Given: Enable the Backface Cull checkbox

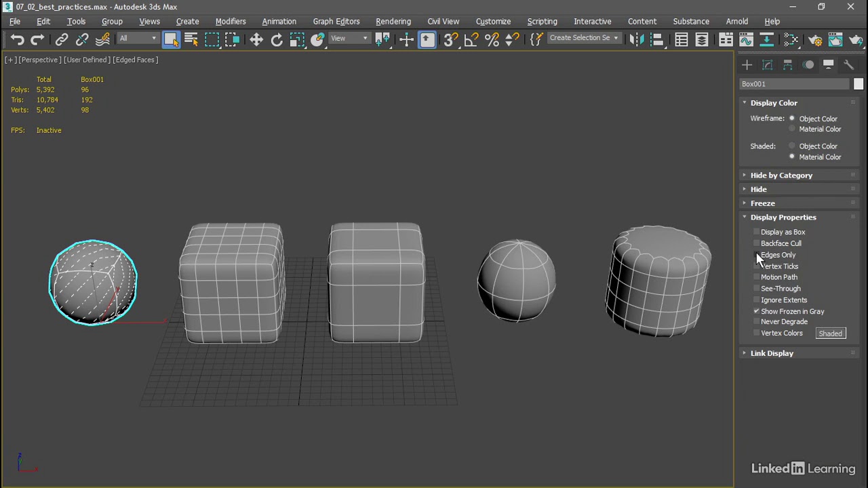Looking at the screenshot, I should pos(757,243).
